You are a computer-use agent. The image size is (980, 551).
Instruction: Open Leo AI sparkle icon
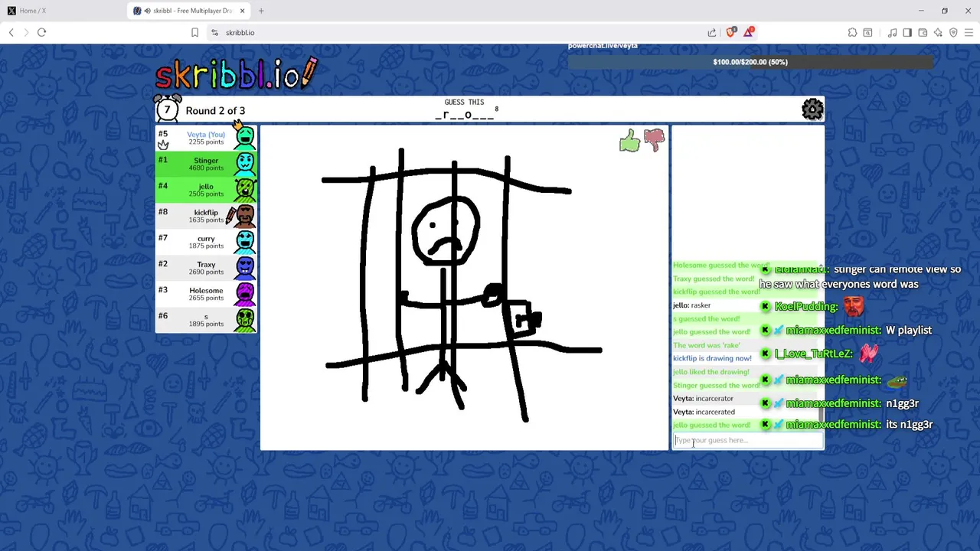pos(938,32)
